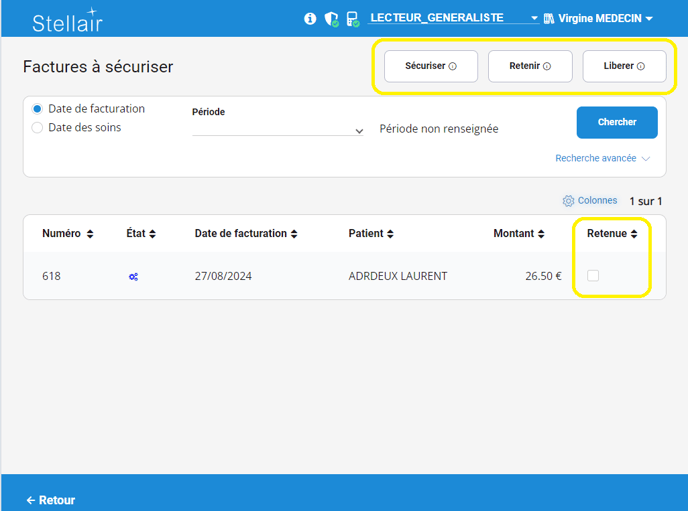Sort by Montant column arrows
Viewport: 688px width, 511px height.
click(x=541, y=234)
